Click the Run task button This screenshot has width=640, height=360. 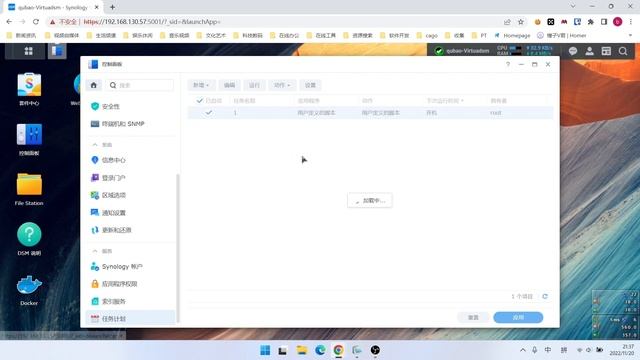254,85
